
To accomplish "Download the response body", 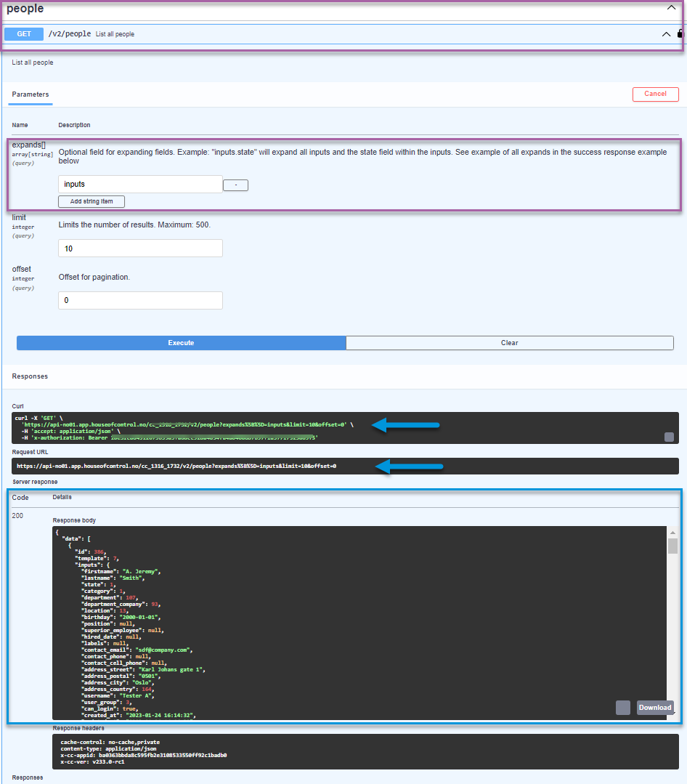I will click(x=655, y=708).
